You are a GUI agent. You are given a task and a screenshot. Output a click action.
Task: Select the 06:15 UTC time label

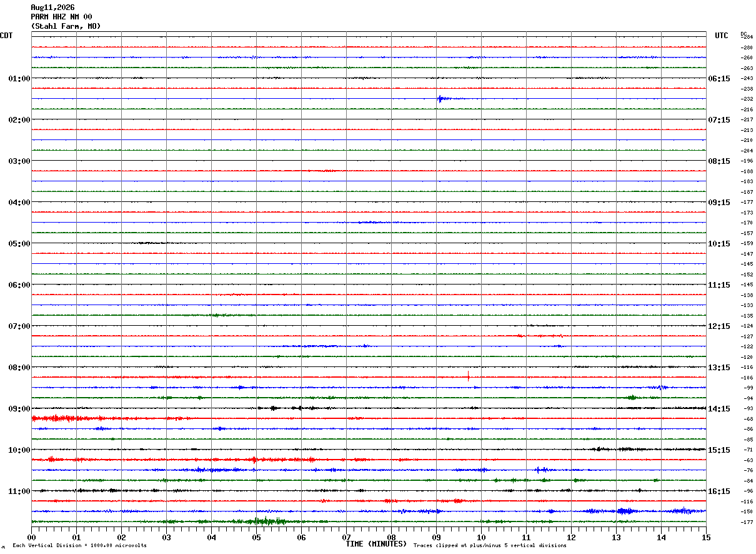coord(719,79)
